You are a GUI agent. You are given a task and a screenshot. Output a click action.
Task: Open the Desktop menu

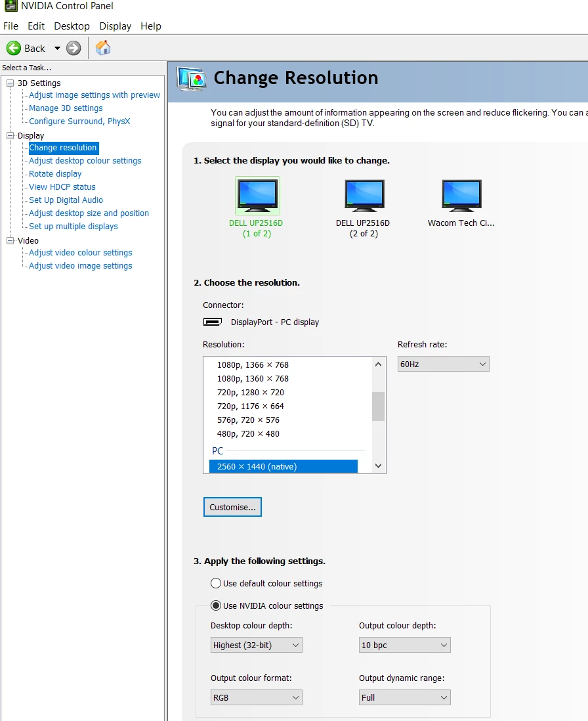[72, 26]
